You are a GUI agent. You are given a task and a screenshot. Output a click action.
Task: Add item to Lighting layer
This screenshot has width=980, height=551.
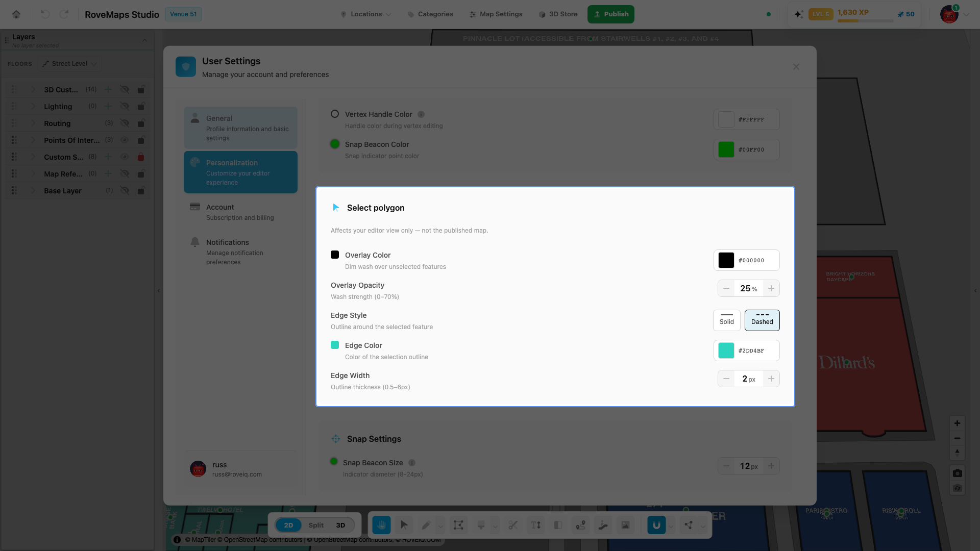108,106
